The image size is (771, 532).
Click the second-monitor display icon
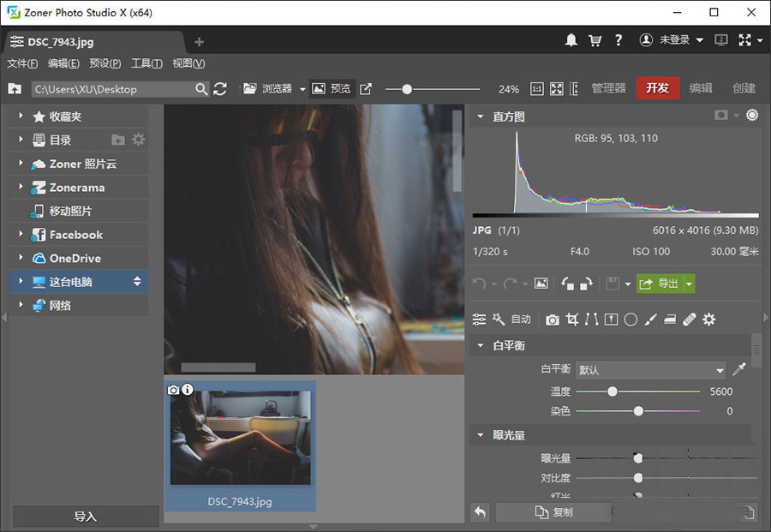pos(720,40)
